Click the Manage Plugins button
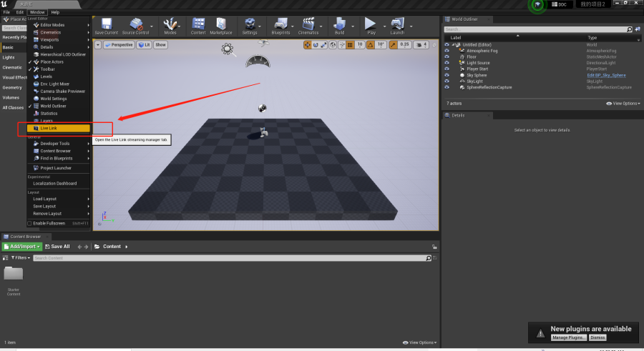This screenshot has width=644, height=351. pos(569,337)
